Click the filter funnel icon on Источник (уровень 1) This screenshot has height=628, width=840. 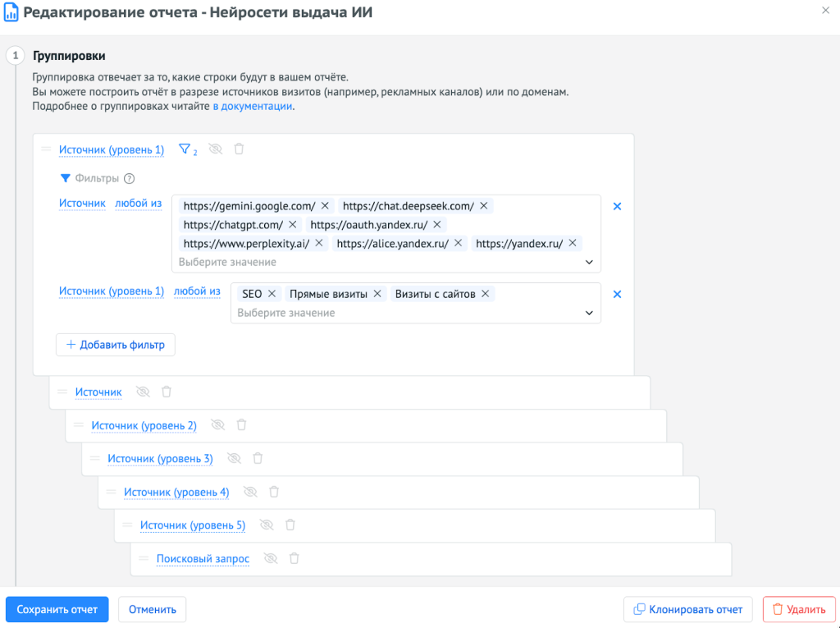pos(184,149)
